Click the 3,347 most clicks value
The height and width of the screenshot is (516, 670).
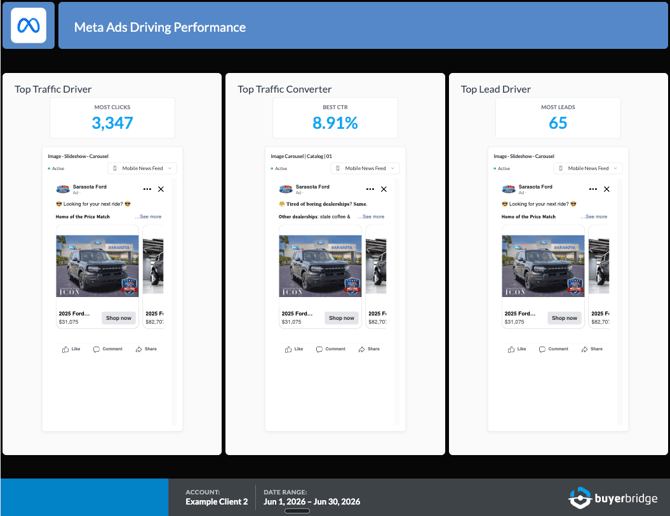(112, 123)
